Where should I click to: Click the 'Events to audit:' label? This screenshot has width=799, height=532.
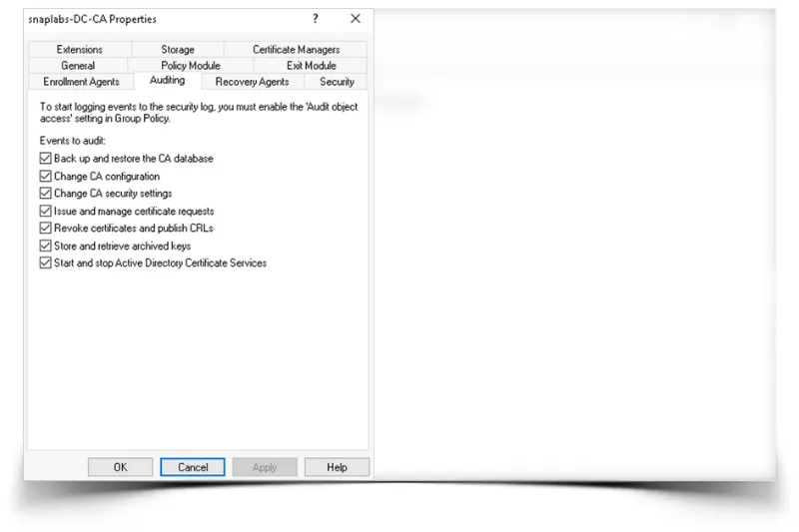pos(72,141)
